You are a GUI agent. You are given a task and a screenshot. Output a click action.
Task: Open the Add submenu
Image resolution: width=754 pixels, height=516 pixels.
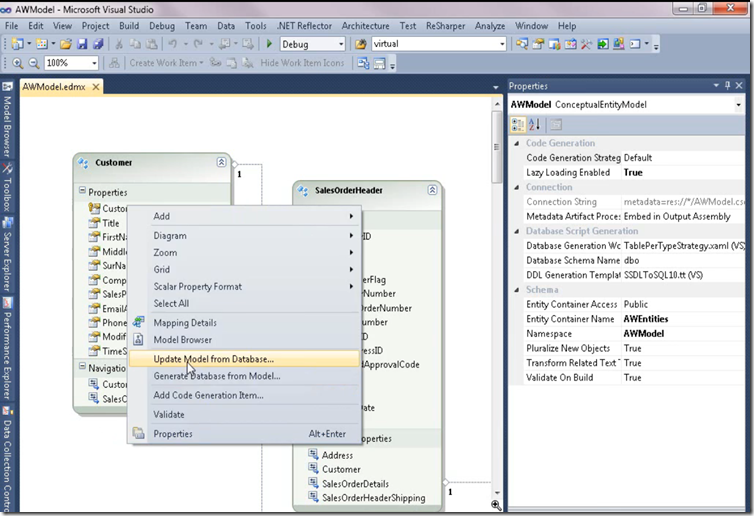click(244, 216)
